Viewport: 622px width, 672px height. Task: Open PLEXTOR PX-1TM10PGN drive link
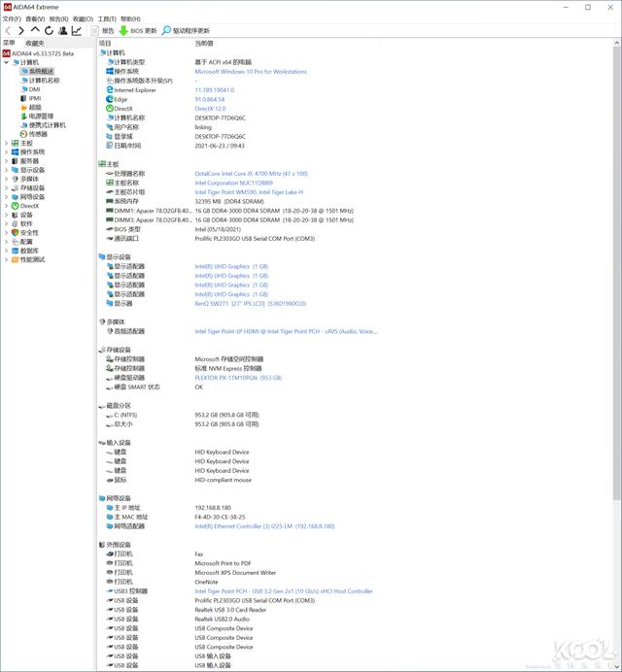pos(238,378)
